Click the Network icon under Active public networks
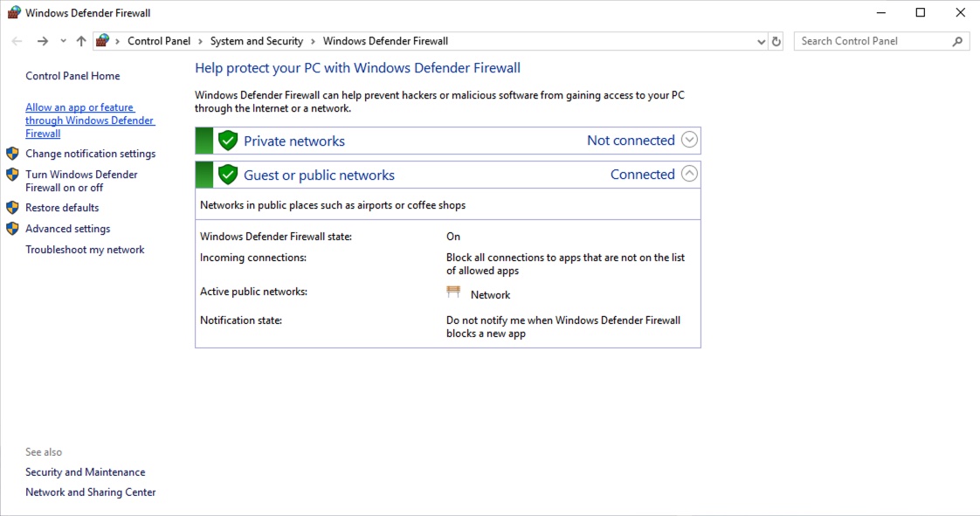Image resolution: width=980 pixels, height=516 pixels. [x=453, y=292]
